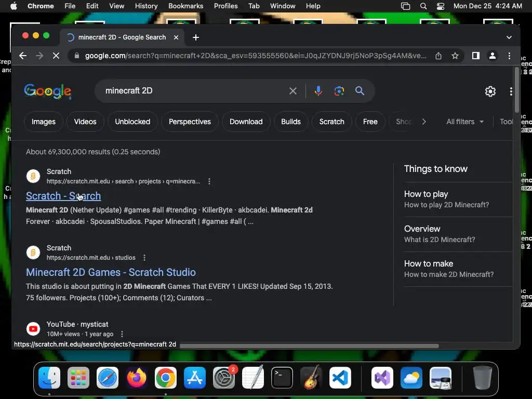Click the forward navigation arrow
This screenshot has width=532, height=399.
pos(39,56)
